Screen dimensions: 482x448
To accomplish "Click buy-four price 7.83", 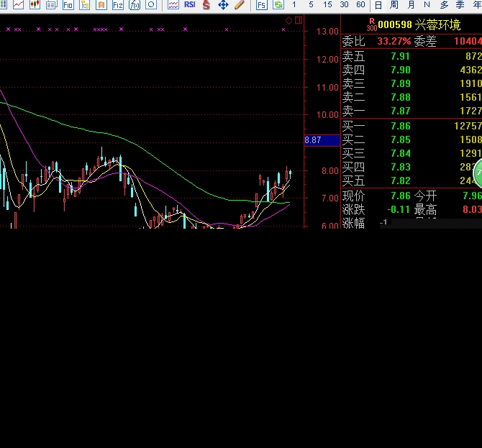I will click(x=400, y=167).
